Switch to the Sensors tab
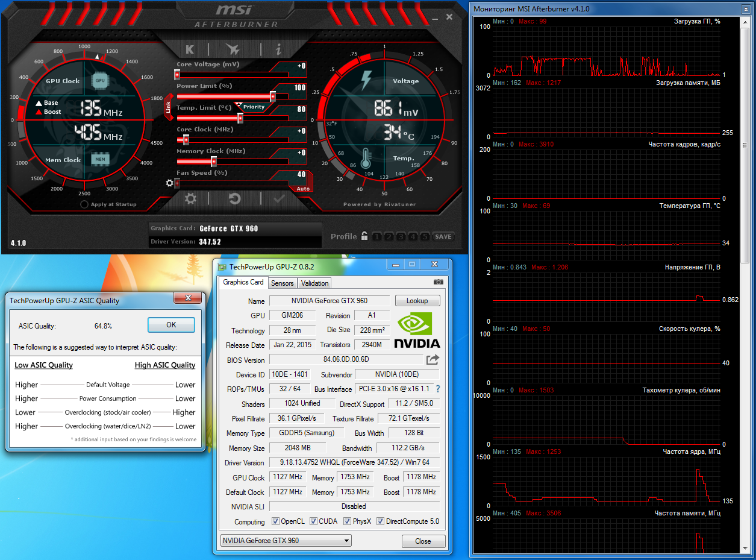Viewport: 756px width, 560px height. [282, 283]
